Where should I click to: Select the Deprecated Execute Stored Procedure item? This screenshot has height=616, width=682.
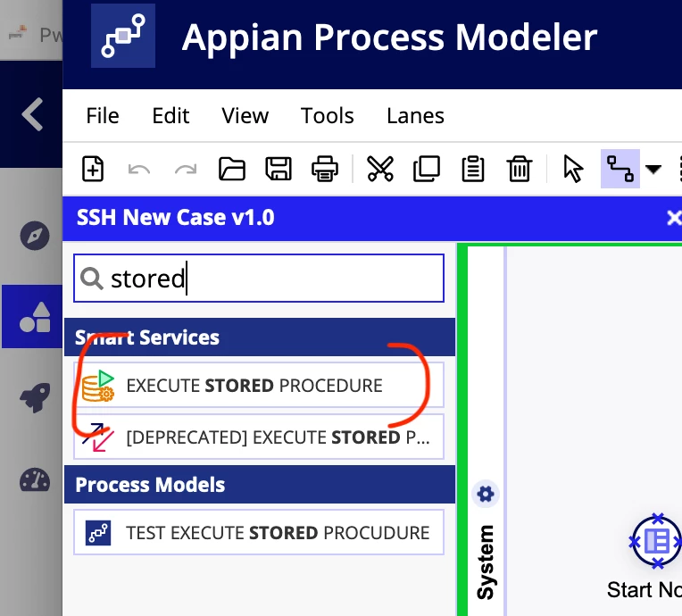click(x=259, y=437)
